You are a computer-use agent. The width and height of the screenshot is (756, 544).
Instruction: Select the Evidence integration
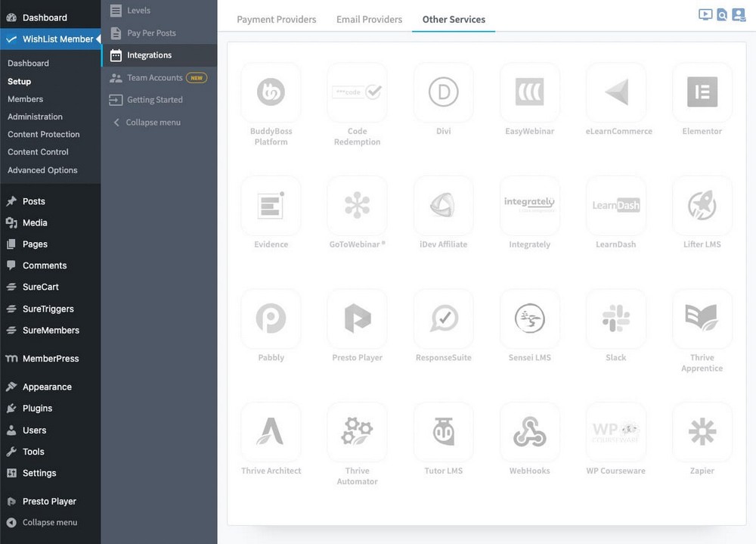point(271,205)
